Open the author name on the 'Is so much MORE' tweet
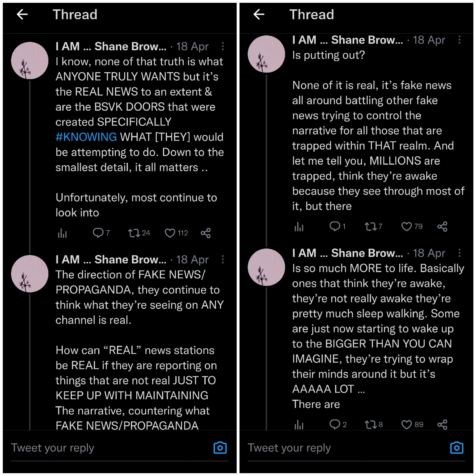The image size is (476, 476). (x=347, y=253)
